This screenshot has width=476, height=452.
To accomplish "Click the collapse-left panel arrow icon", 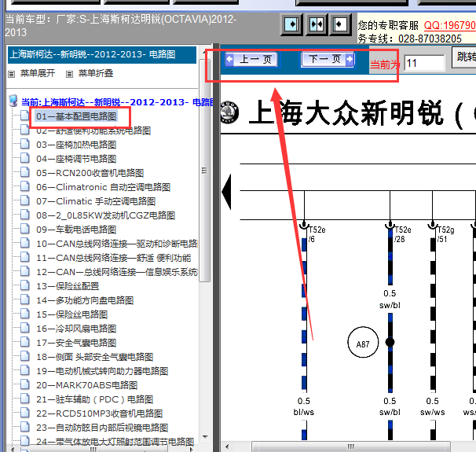I will pos(339,24).
